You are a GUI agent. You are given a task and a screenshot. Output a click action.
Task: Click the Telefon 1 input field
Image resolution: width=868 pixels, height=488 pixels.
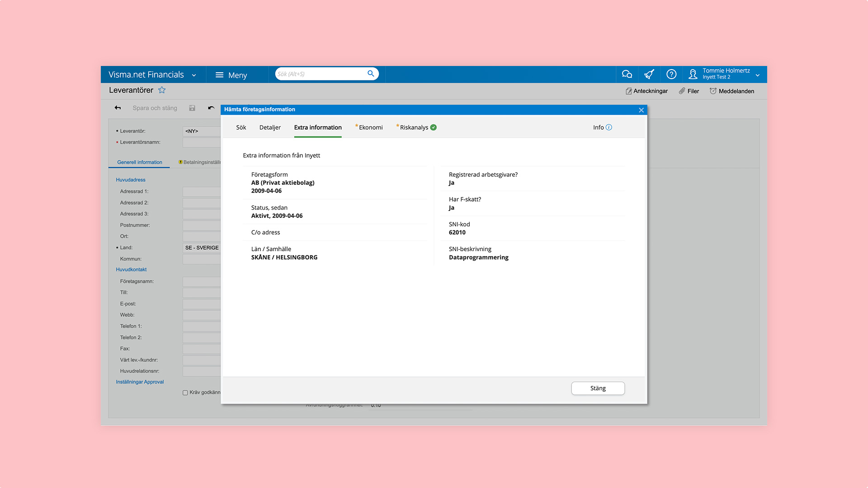tap(202, 326)
